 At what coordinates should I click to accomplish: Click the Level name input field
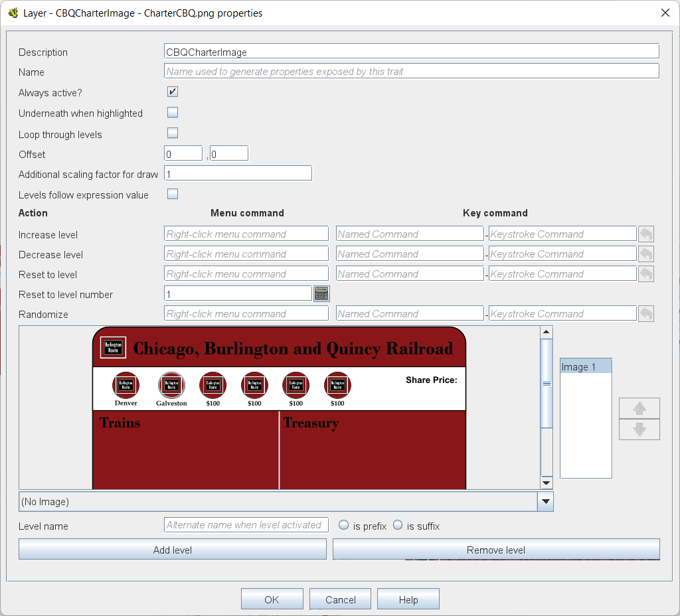246,525
